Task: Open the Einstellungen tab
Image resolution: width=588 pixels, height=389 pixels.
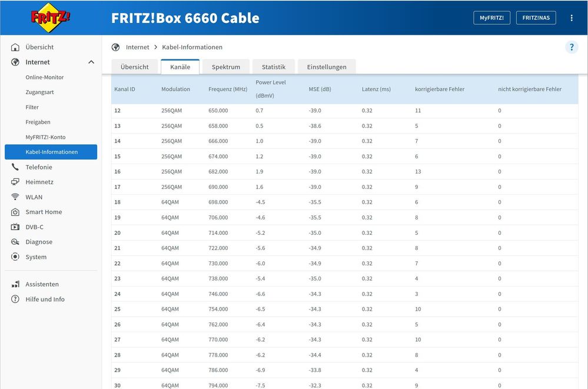Action: [x=327, y=67]
